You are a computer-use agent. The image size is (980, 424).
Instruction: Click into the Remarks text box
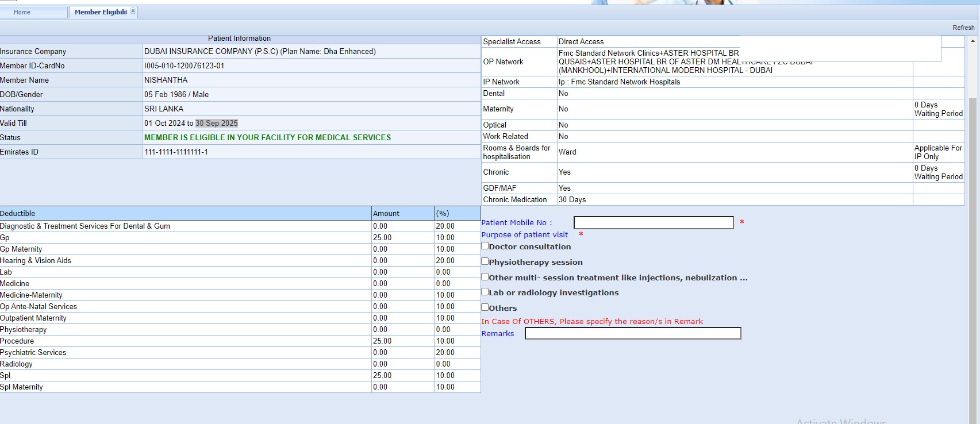pos(632,334)
